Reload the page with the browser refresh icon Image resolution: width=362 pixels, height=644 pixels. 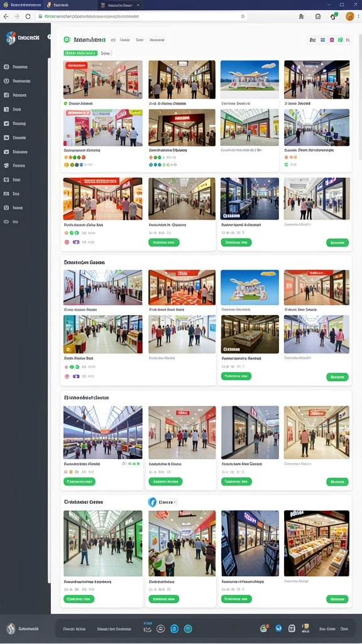pos(28,16)
